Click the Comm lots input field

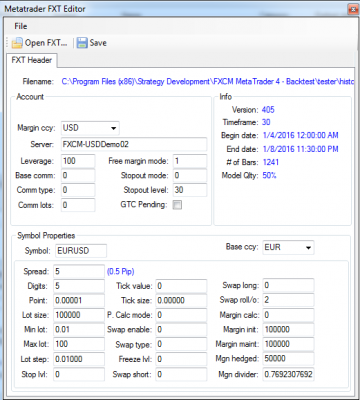click(78, 205)
